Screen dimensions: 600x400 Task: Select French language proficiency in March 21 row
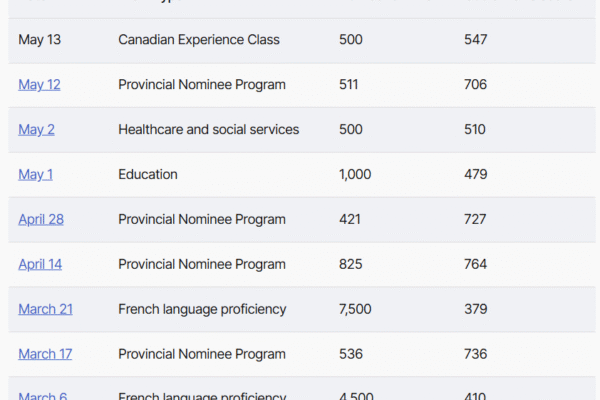click(202, 309)
